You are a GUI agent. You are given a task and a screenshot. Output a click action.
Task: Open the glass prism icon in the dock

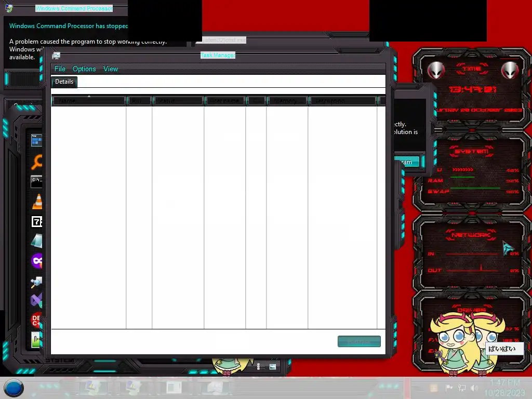(x=37, y=241)
